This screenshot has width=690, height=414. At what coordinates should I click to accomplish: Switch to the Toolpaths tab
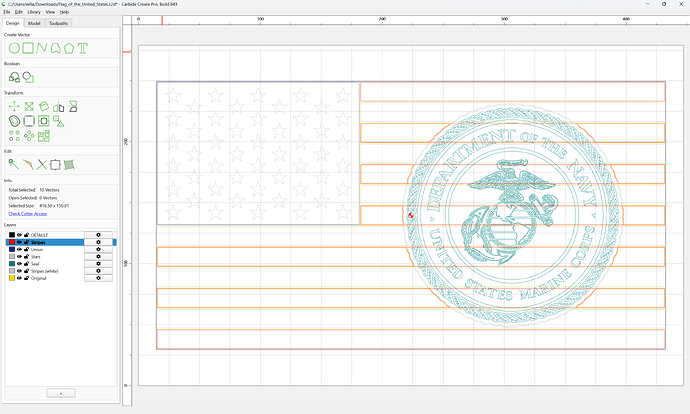58,23
